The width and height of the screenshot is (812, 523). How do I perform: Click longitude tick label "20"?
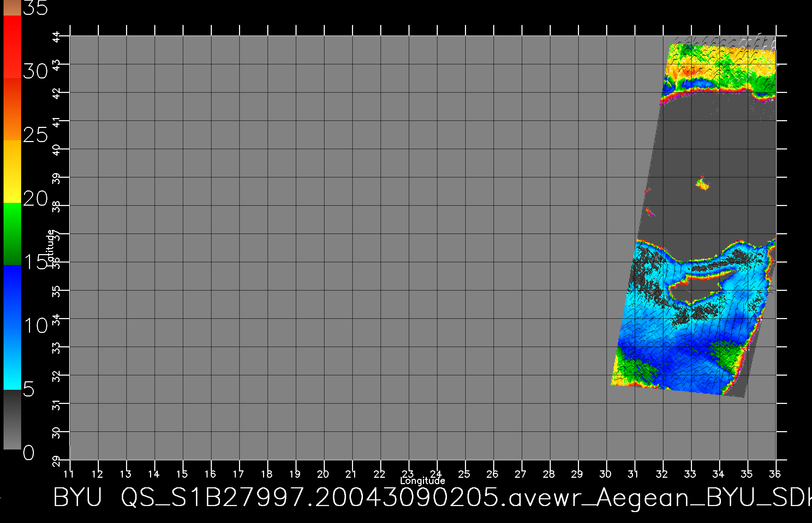[323, 474]
